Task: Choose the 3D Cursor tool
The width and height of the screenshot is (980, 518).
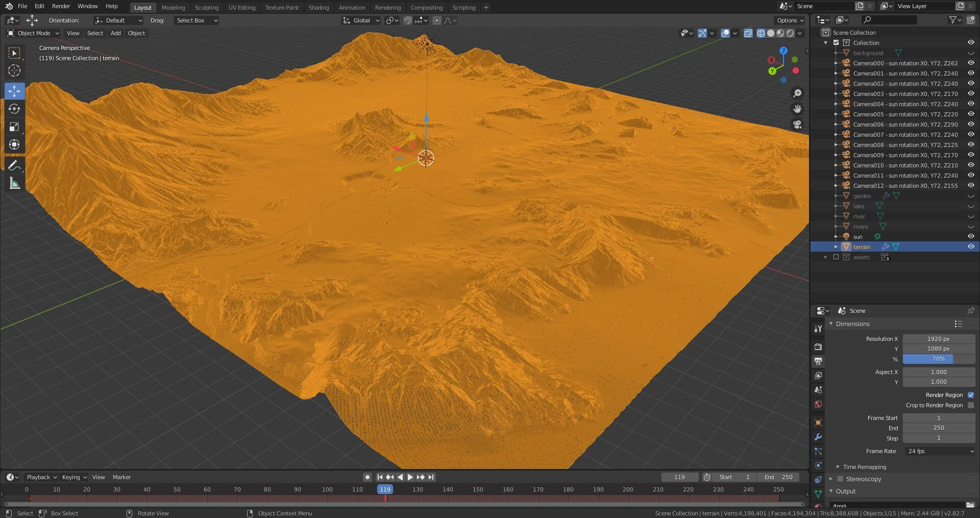Action: point(14,70)
